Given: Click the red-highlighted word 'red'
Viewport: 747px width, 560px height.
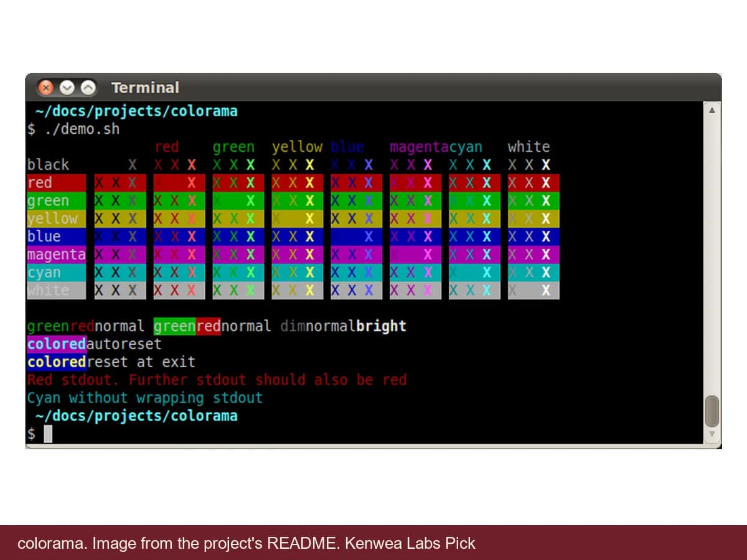Looking at the screenshot, I should (x=208, y=326).
